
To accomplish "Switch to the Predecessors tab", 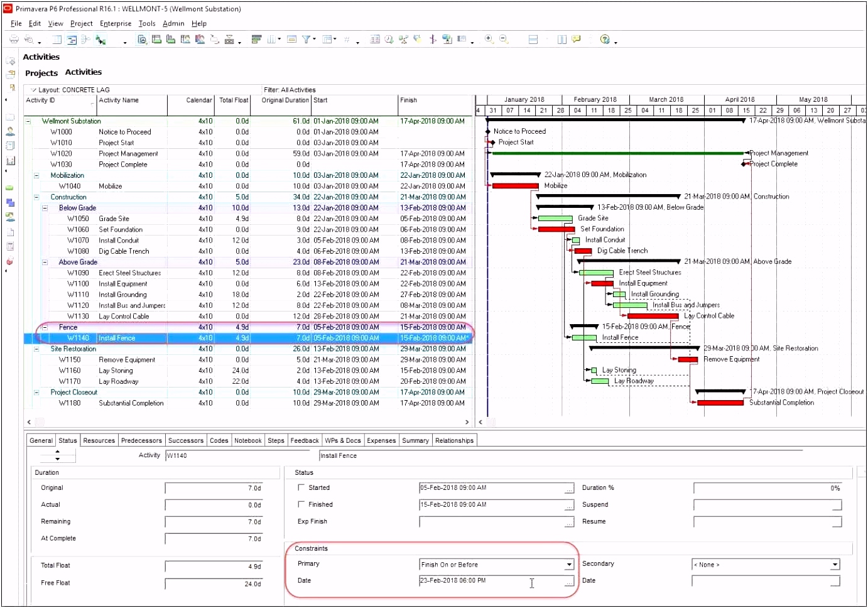I will tap(141, 441).
